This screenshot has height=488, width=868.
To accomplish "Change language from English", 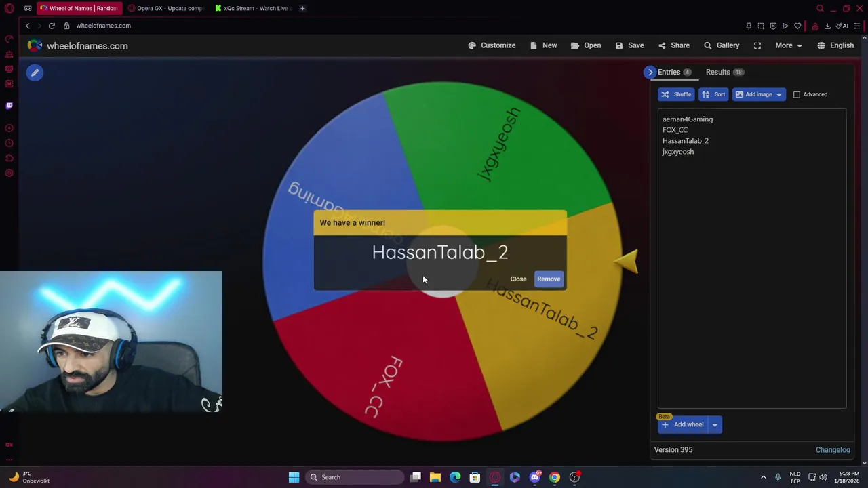I will (x=835, y=45).
